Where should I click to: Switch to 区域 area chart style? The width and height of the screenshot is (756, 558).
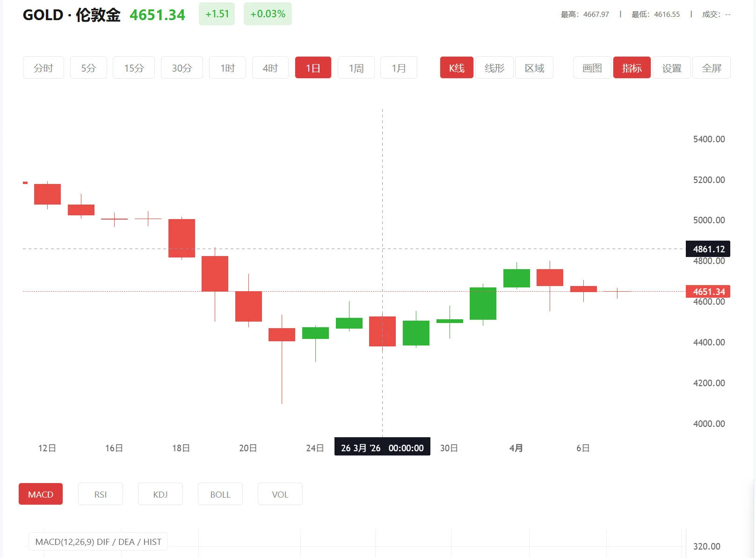coord(534,67)
